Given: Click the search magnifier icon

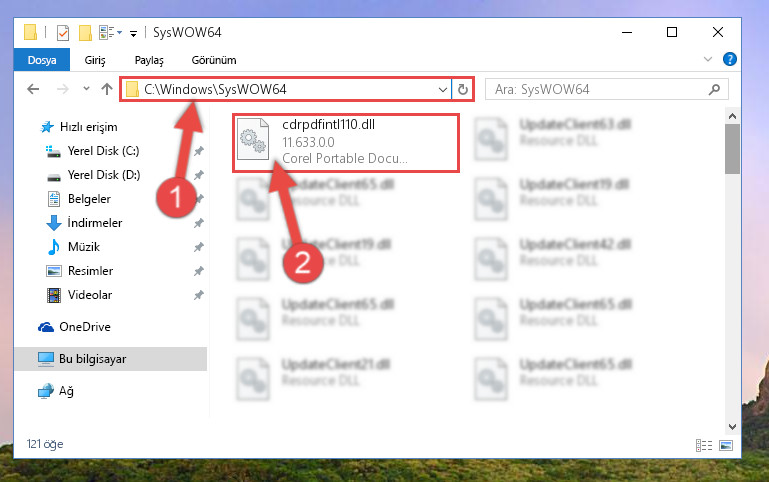Looking at the screenshot, I should pos(715,89).
